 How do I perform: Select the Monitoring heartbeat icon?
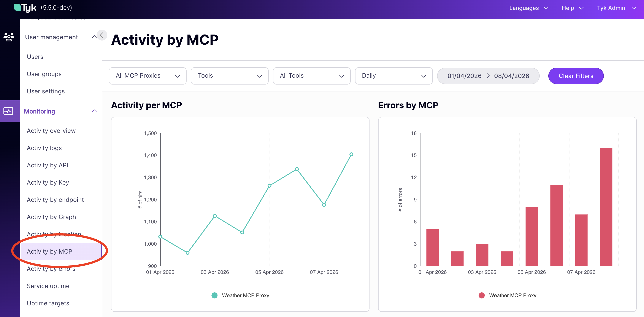coord(8,111)
